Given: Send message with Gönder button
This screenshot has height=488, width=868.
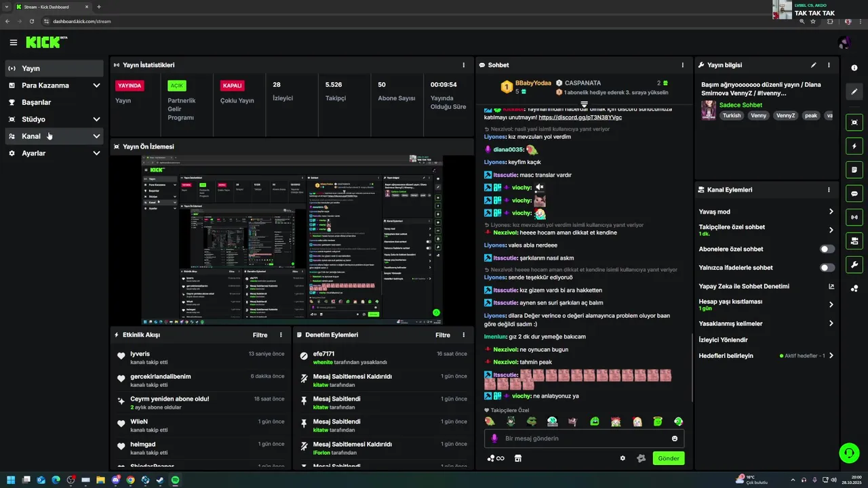Looking at the screenshot, I should click(669, 458).
